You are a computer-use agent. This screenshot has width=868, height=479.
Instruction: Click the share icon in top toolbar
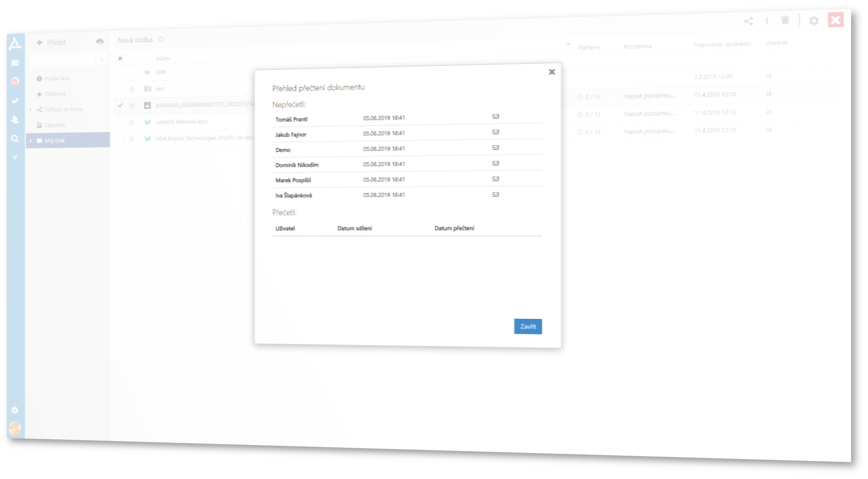tap(748, 21)
